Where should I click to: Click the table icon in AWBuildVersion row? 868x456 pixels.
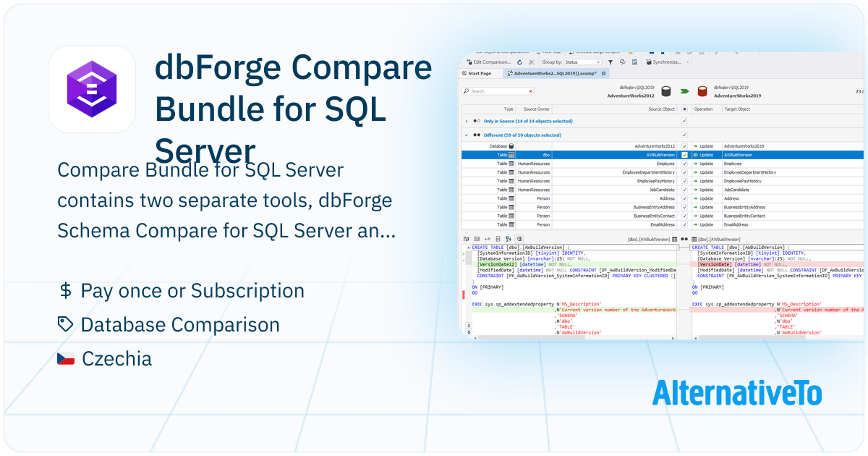[x=511, y=155]
